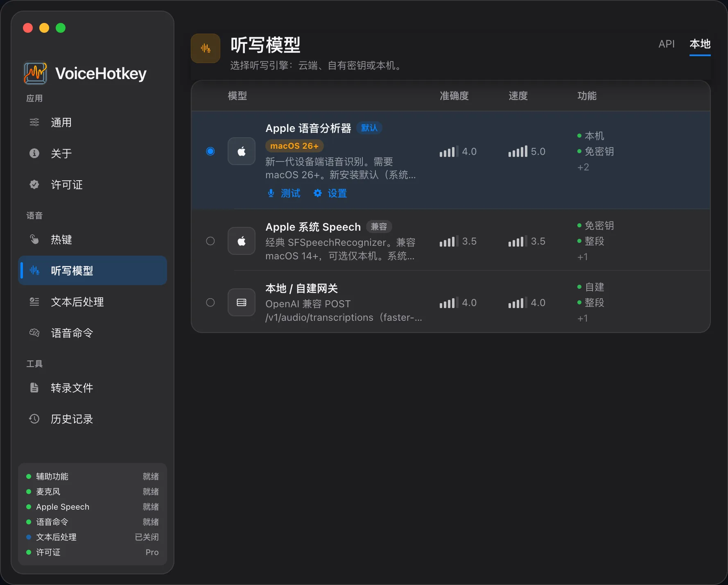Click the VoiceHotkey waveform logo icon
Image resolution: width=728 pixels, height=585 pixels.
click(x=35, y=73)
